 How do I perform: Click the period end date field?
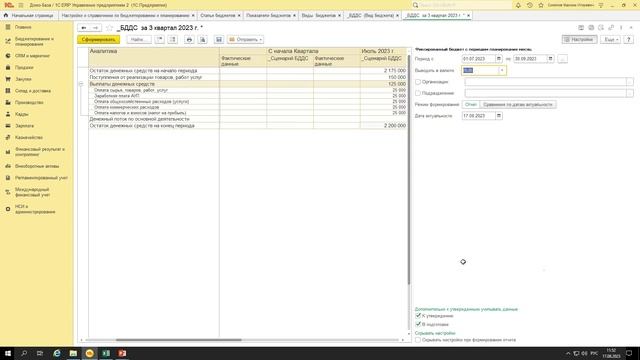coord(530,59)
